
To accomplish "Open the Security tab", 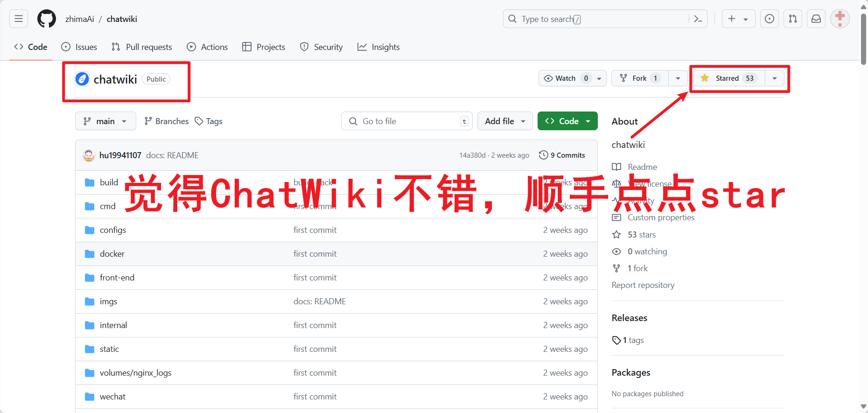I will point(322,47).
